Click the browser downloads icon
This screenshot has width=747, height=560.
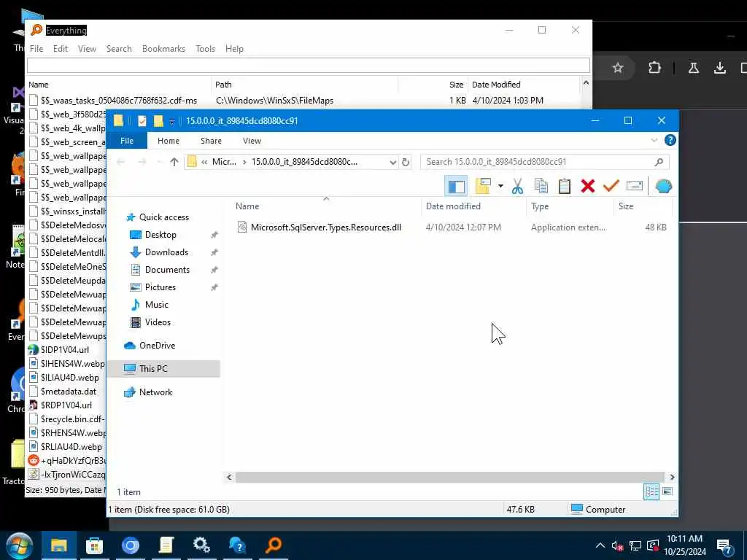[x=720, y=68]
